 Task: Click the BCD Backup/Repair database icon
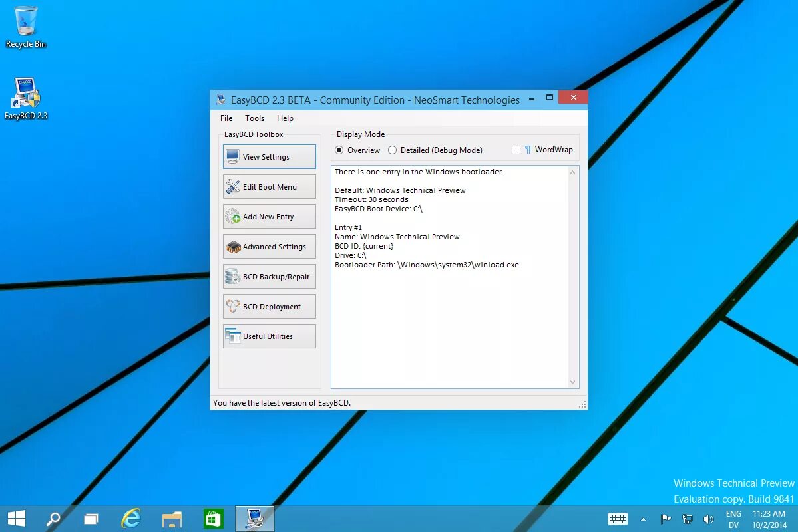232,277
